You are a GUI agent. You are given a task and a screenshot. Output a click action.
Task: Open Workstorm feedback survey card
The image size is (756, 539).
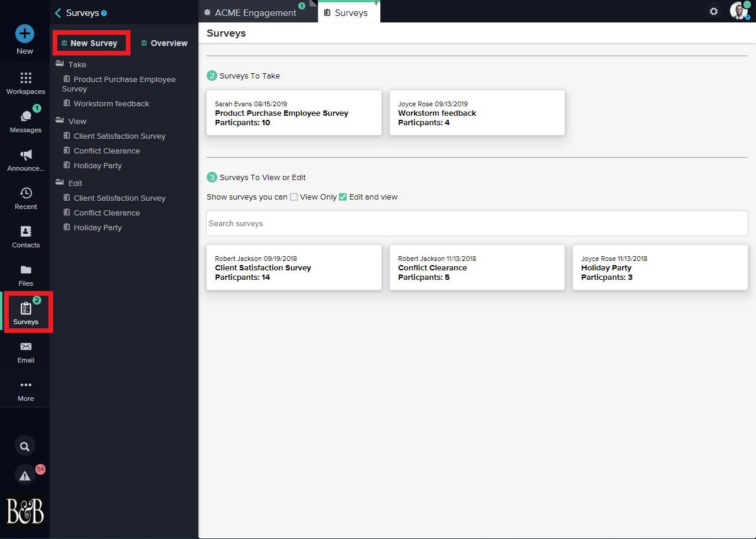(x=477, y=113)
